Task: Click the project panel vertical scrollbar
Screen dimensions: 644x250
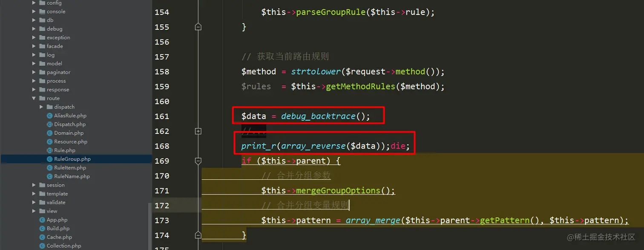Action: [150, 227]
